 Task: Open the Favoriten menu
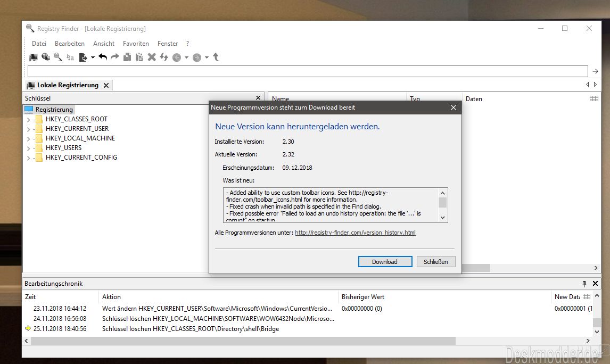(136, 44)
